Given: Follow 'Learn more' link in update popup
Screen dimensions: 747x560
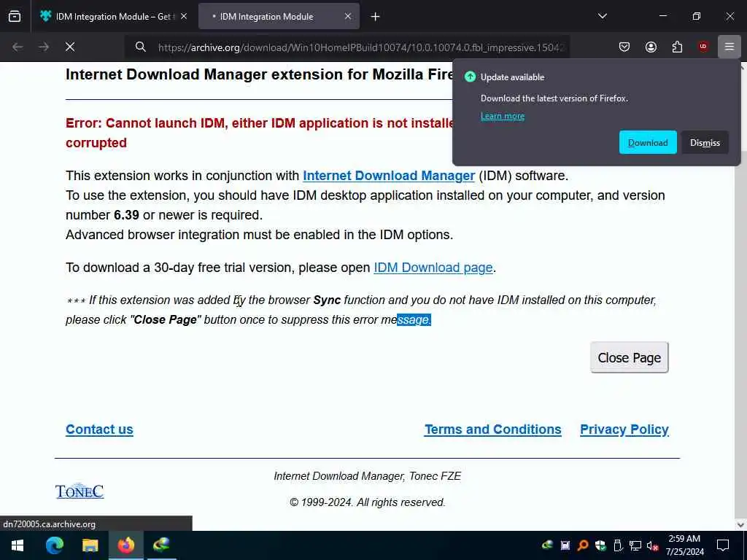Looking at the screenshot, I should pyautogui.click(x=502, y=116).
